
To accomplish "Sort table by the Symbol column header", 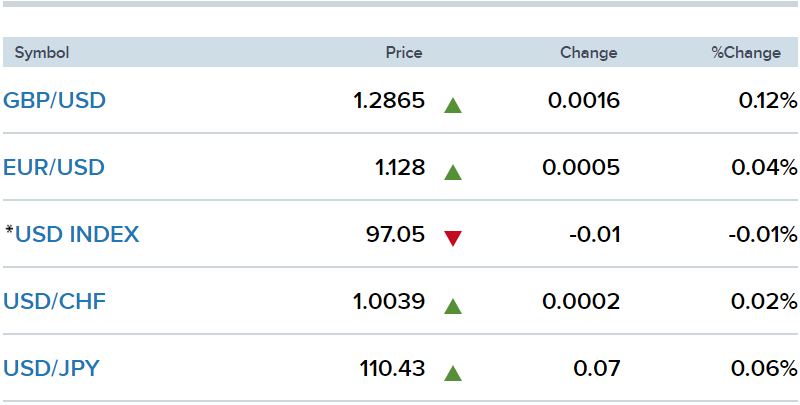I will click(42, 53).
